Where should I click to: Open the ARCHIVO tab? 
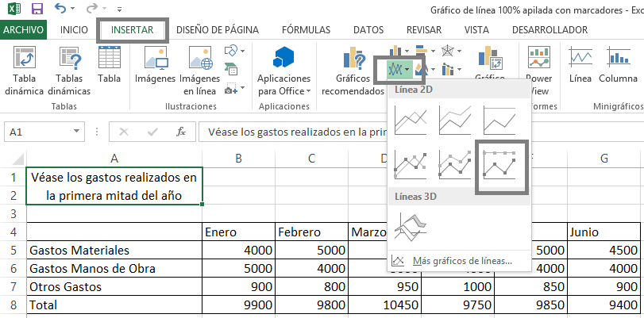click(x=24, y=30)
